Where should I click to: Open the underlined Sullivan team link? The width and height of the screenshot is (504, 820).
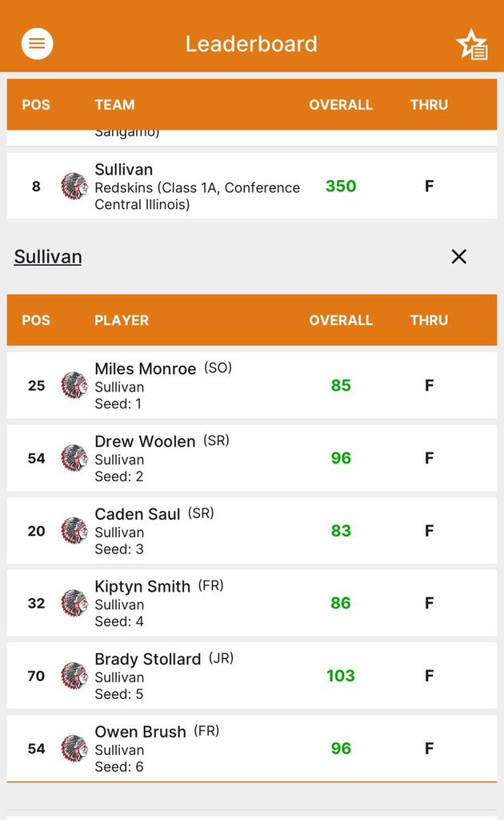pyautogui.click(x=48, y=256)
